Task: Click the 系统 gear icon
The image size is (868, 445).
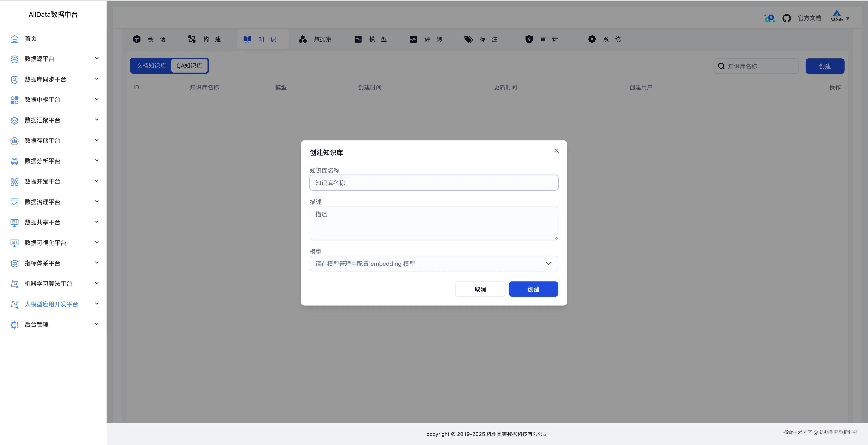Action: click(x=592, y=39)
